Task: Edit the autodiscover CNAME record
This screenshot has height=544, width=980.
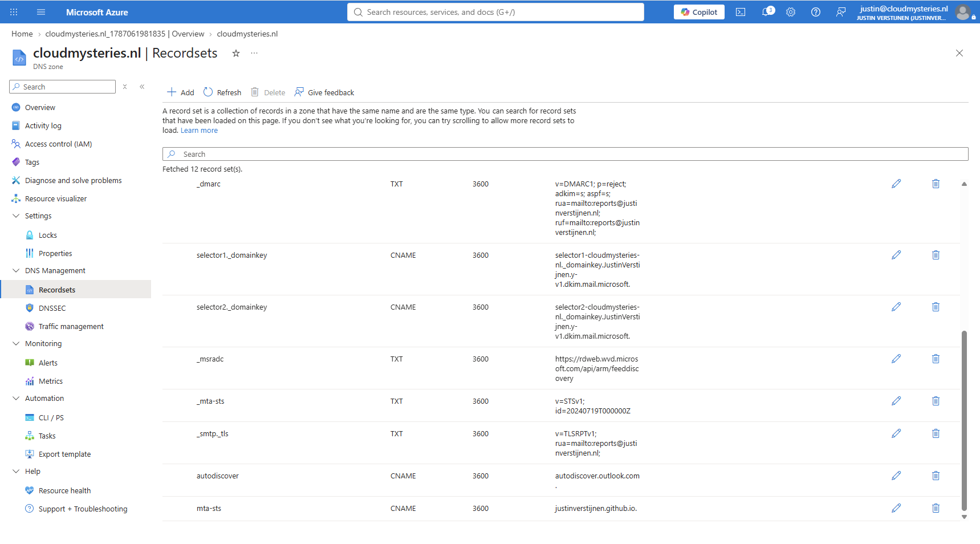Action: 896,476
